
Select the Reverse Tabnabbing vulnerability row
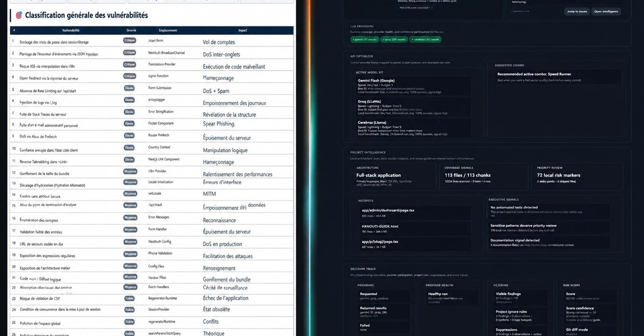[151, 160]
